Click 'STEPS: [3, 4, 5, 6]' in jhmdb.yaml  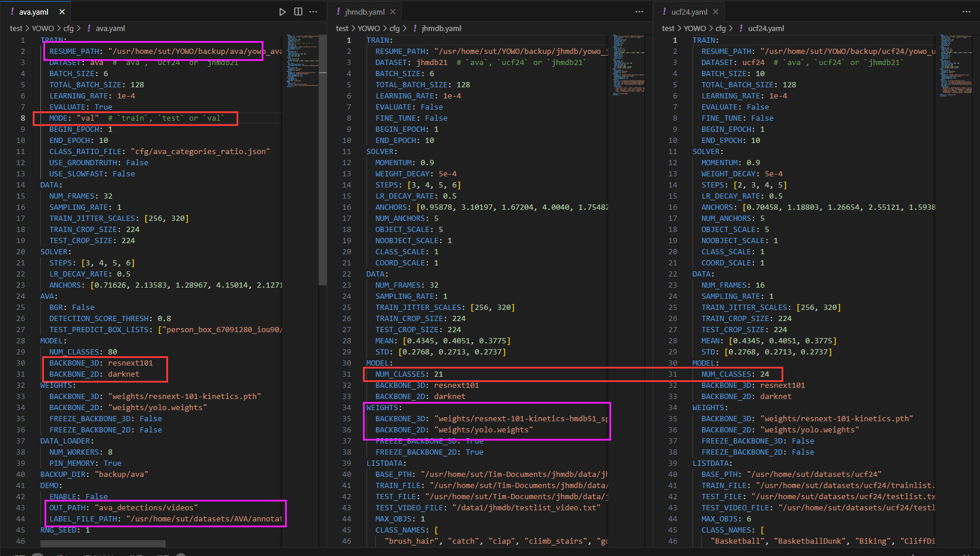click(418, 185)
